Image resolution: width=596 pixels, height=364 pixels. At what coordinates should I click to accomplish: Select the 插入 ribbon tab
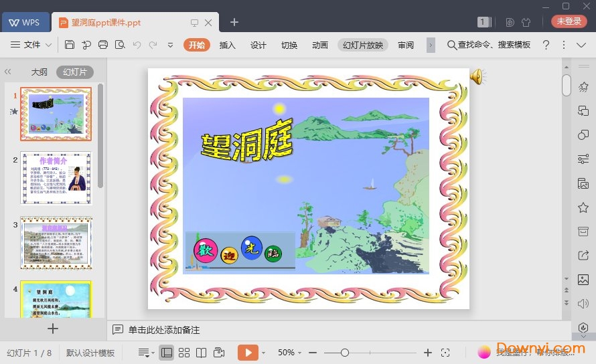[227, 45]
